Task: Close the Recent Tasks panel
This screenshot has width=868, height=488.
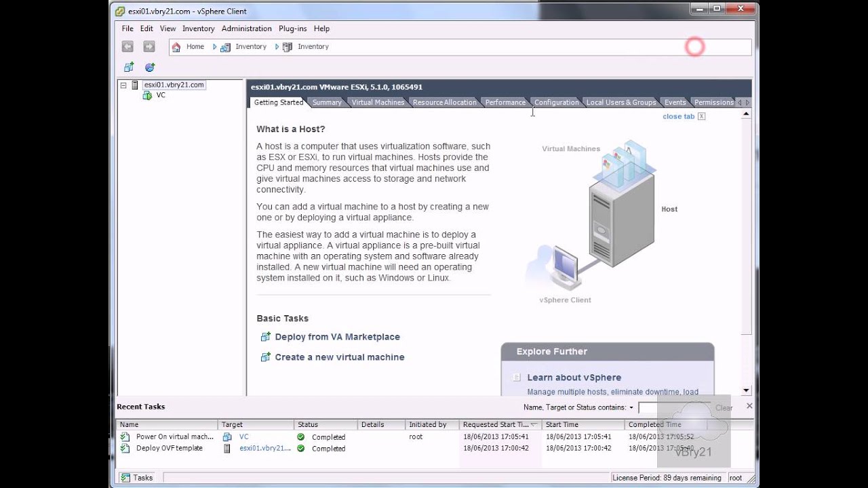Action: (749, 406)
